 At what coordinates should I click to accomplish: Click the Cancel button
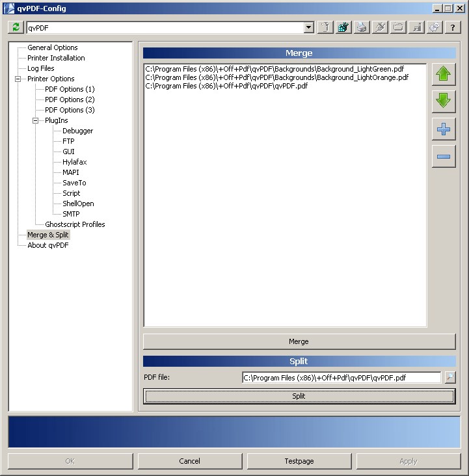190,461
